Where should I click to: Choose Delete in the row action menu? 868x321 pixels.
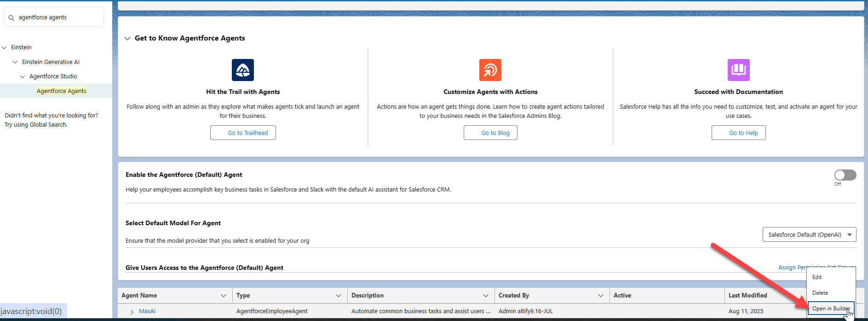pyautogui.click(x=820, y=293)
